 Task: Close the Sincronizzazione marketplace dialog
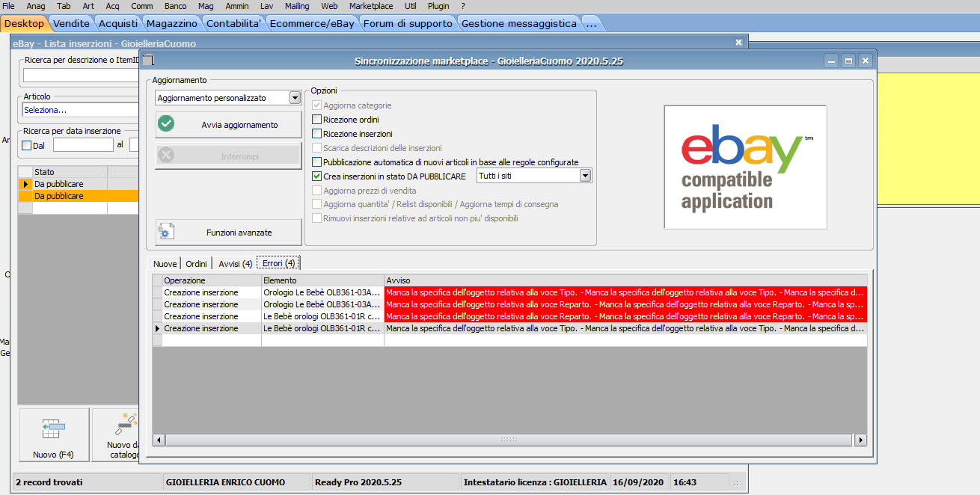pos(866,61)
